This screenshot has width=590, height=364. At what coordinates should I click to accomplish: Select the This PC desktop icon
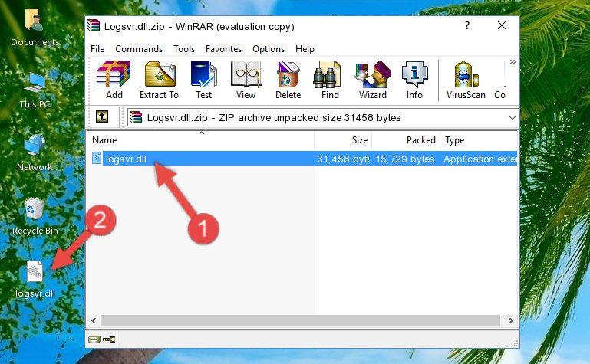[x=35, y=90]
